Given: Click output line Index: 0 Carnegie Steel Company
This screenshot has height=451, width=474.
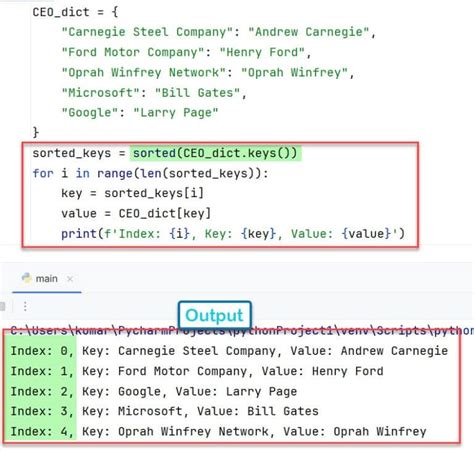Looking at the screenshot, I should (229, 351).
